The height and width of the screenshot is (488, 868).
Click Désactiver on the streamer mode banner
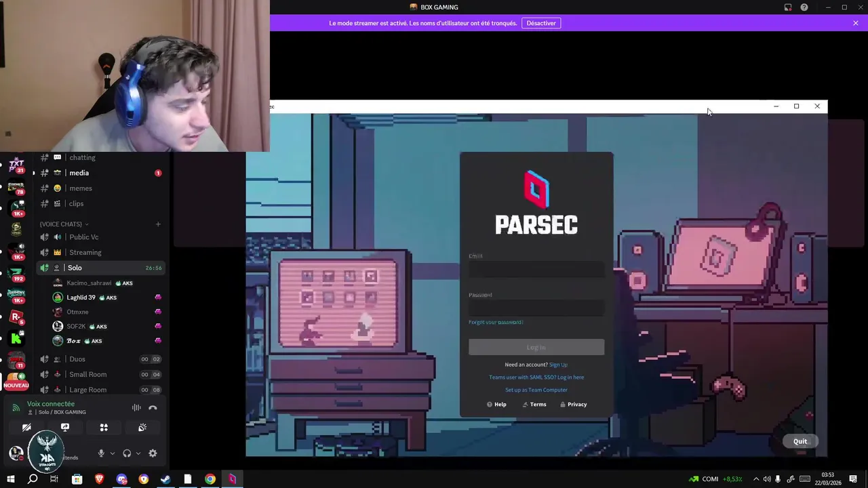point(541,23)
